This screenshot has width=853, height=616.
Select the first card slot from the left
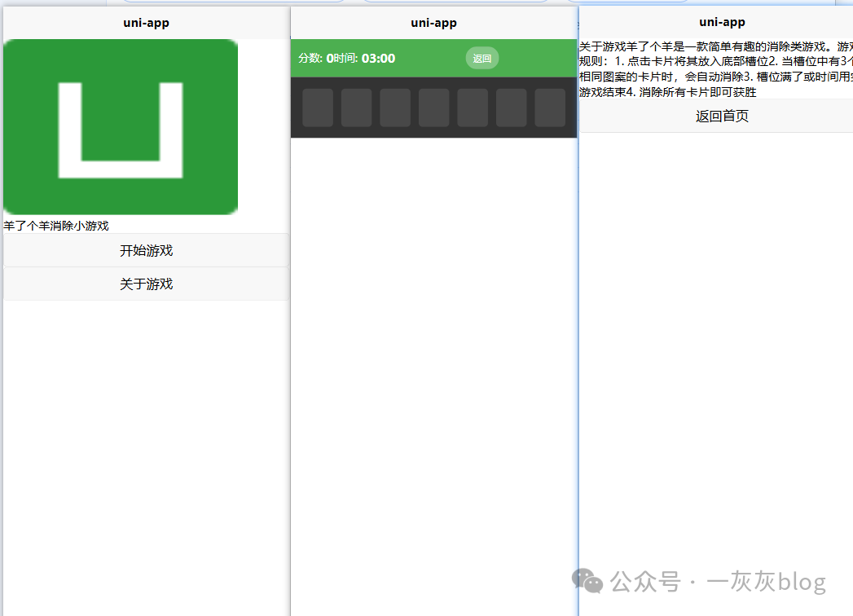(x=318, y=108)
